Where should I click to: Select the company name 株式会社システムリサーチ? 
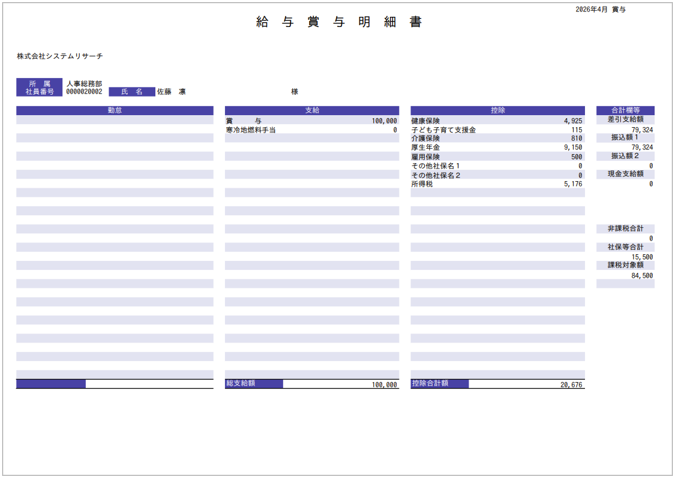point(59,57)
